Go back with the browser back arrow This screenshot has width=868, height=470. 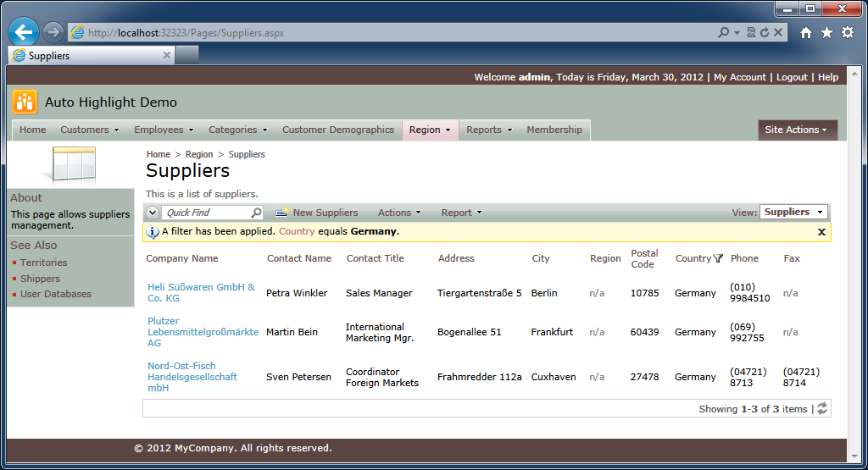[23, 32]
